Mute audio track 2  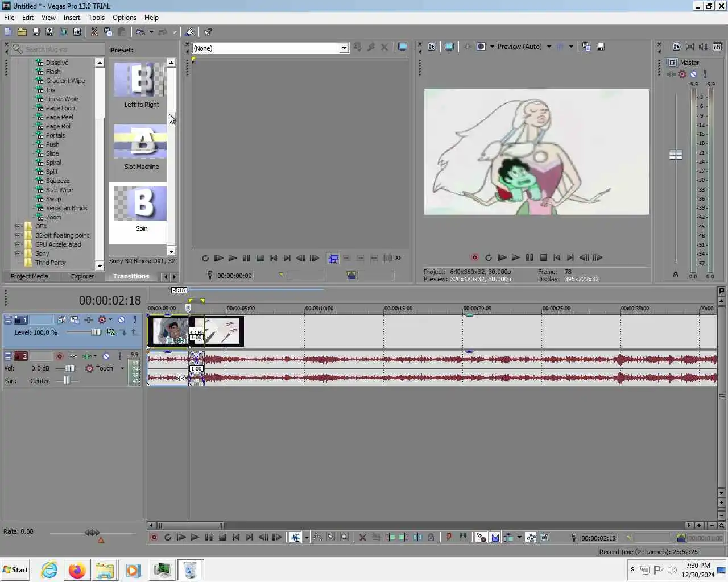(106, 356)
